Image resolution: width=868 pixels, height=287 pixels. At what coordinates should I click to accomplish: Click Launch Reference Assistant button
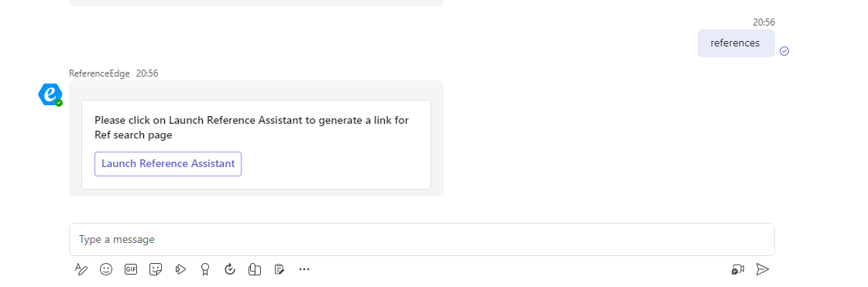pos(168,164)
